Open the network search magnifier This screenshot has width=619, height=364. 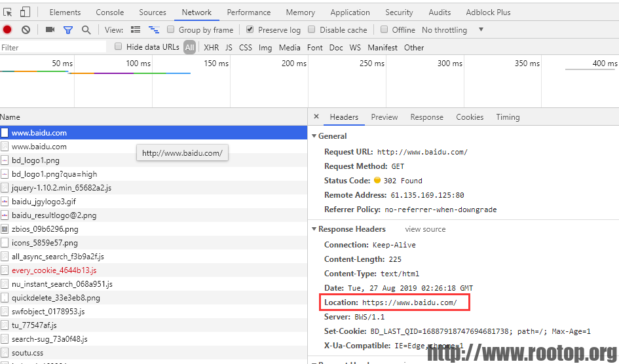tap(86, 30)
